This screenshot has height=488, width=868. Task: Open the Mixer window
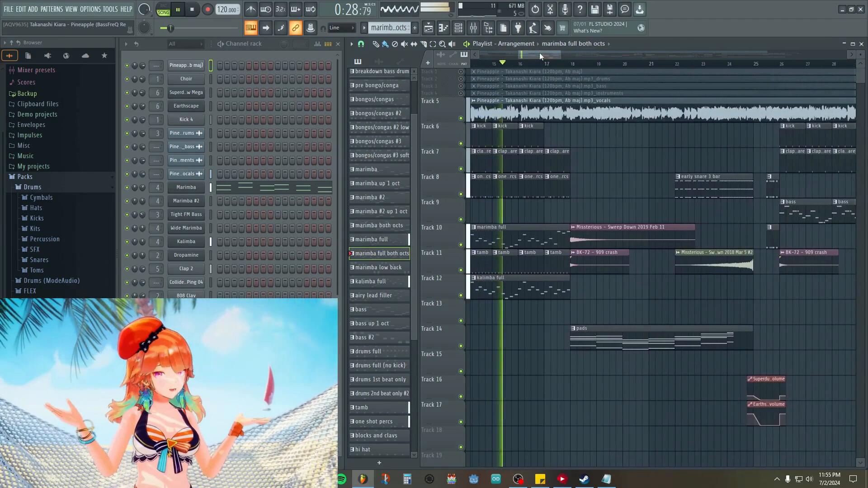point(473,28)
